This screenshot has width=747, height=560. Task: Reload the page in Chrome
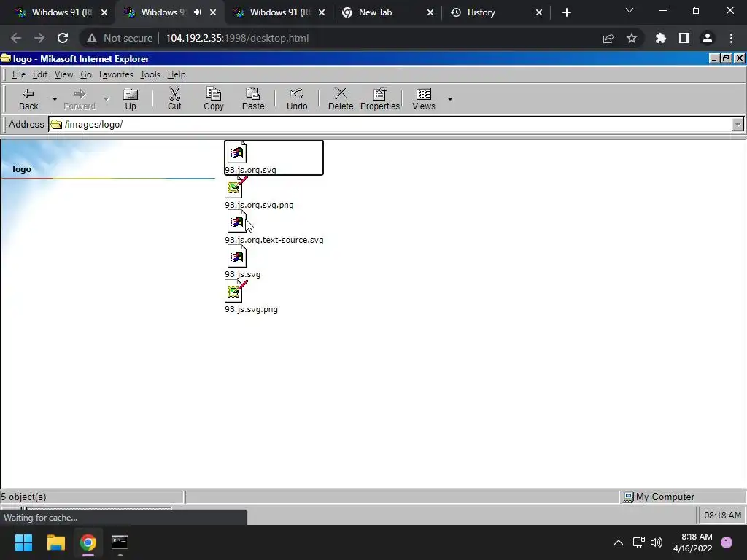point(63,38)
